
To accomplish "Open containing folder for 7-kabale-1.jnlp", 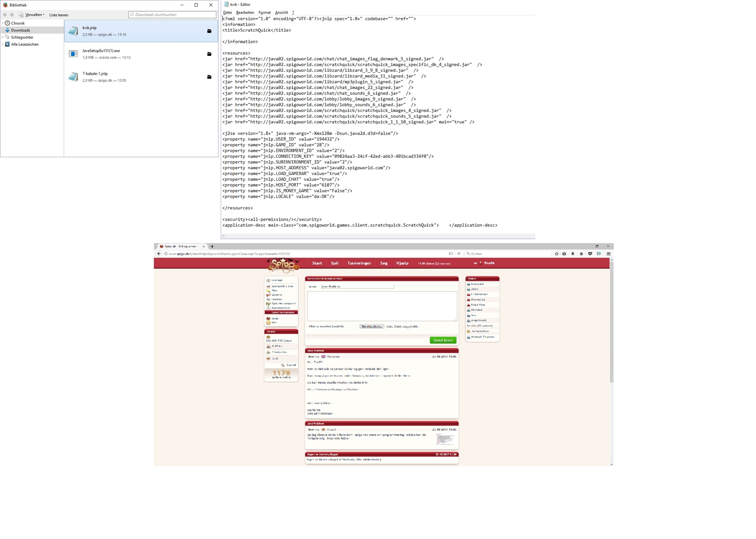I will pos(209,77).
